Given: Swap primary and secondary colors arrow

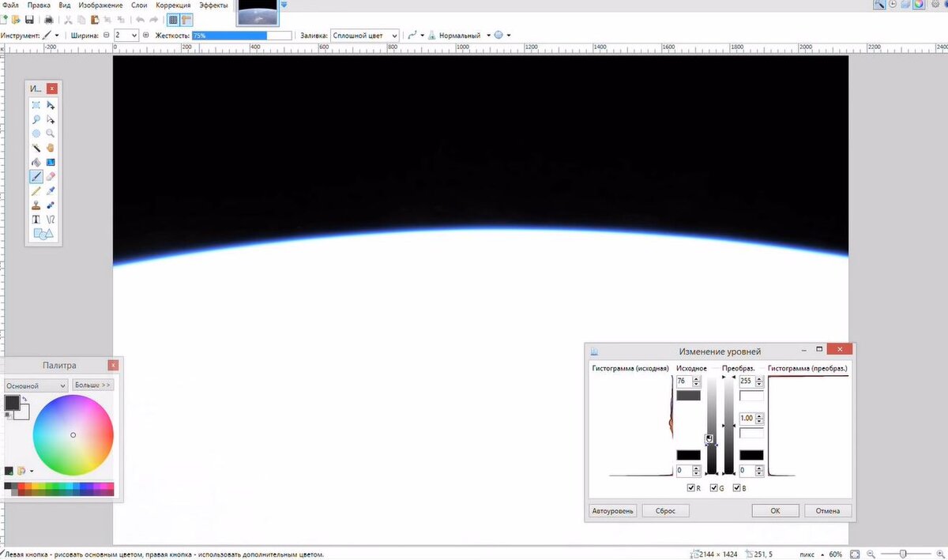Looking at the screenshot, I should coord(26,400).
